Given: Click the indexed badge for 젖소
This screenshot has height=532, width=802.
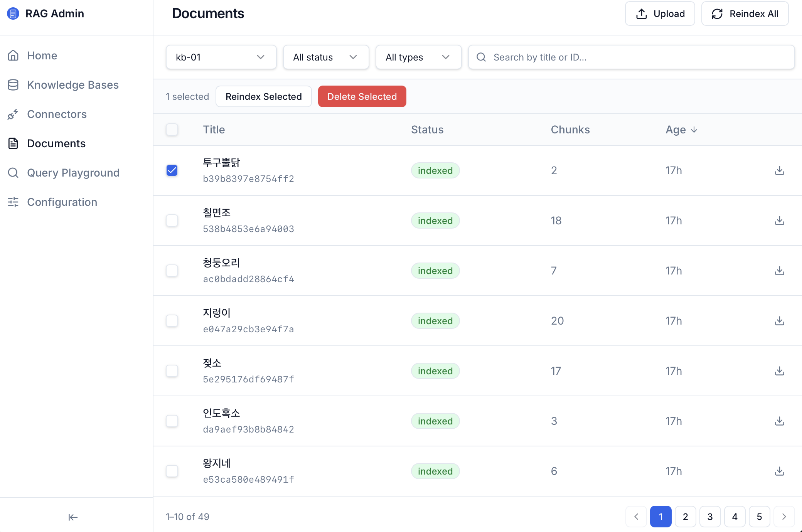Looking at the screenshot, I should 435,371.
